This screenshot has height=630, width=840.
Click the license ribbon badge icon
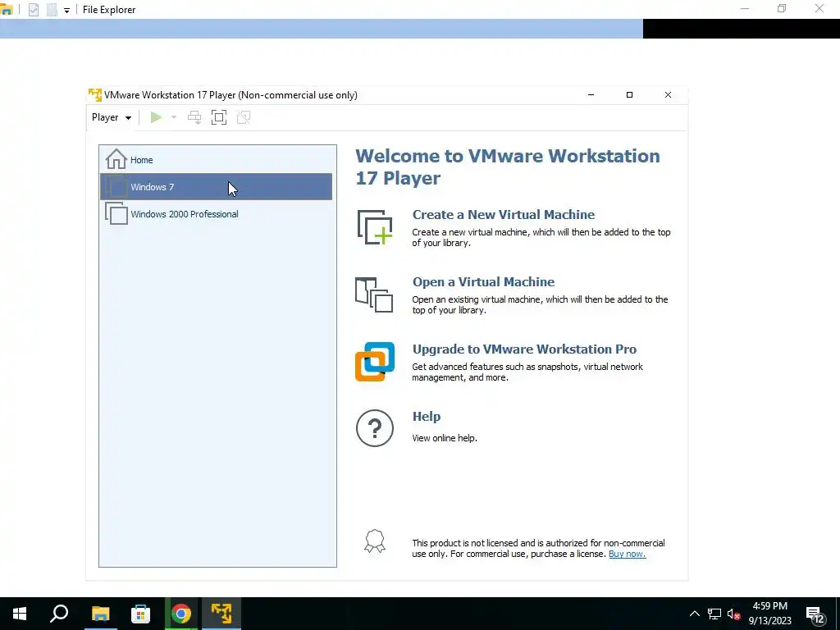point(374,541)
